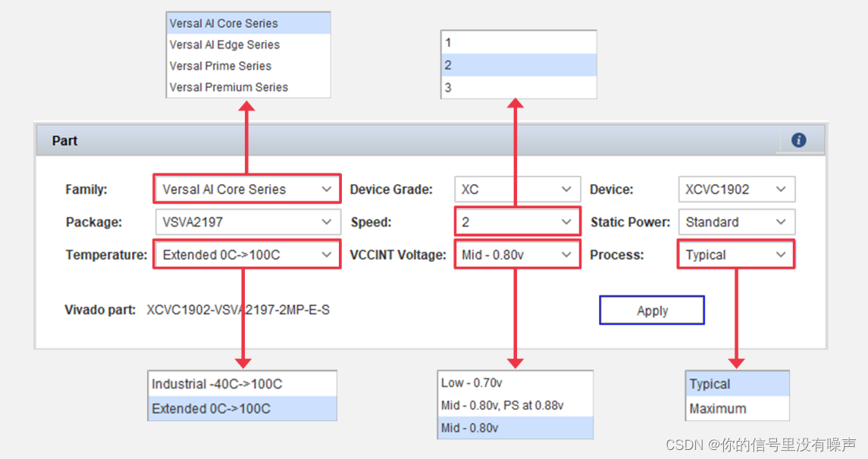
Task: Select Industrial -40C->100C temperature option
Action: [x=215, y=384]
